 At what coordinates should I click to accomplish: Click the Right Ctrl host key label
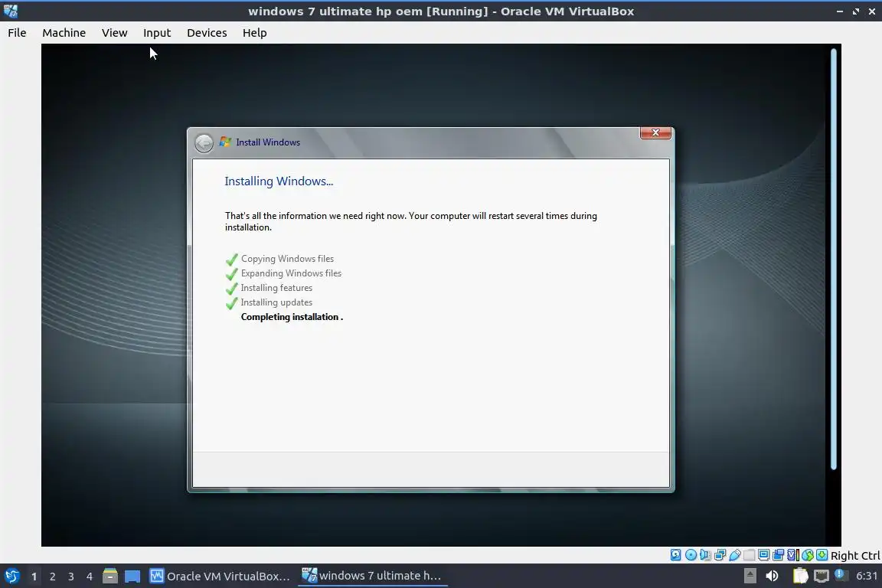tap(855, 555)
